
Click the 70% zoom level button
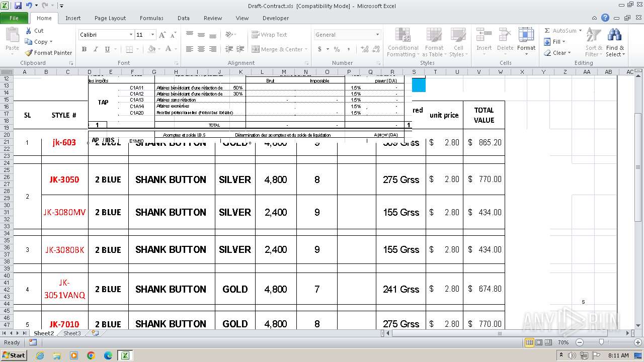coord(563,342)
